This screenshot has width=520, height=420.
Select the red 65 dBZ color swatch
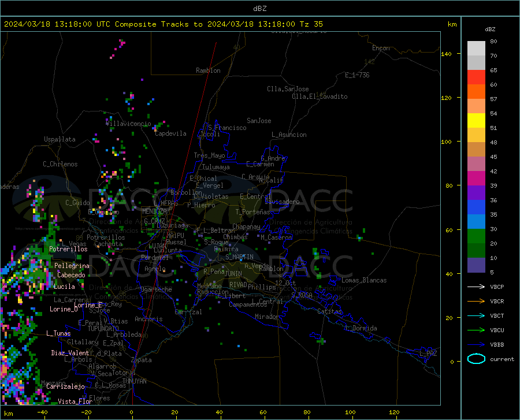click(x=476, y=77)
